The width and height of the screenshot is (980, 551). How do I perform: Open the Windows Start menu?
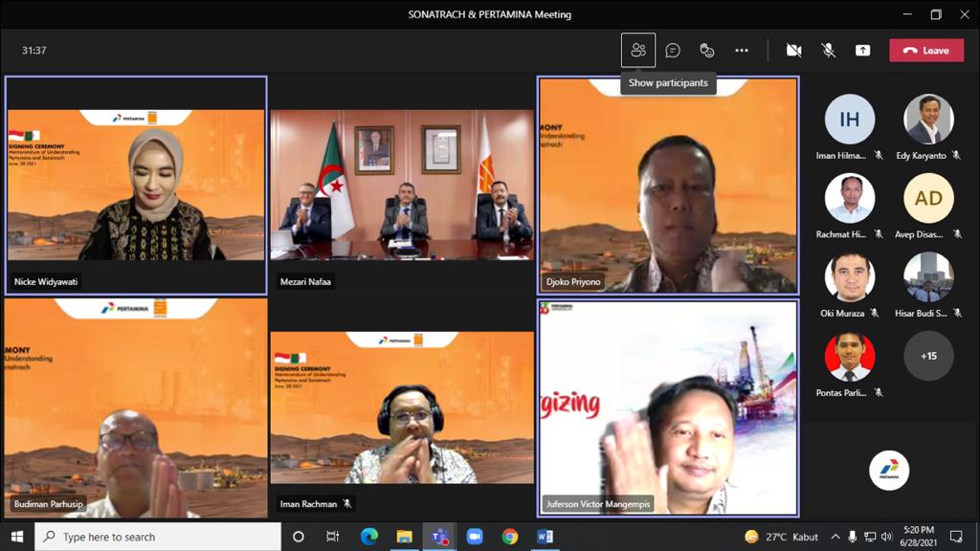tap(17, 537)
